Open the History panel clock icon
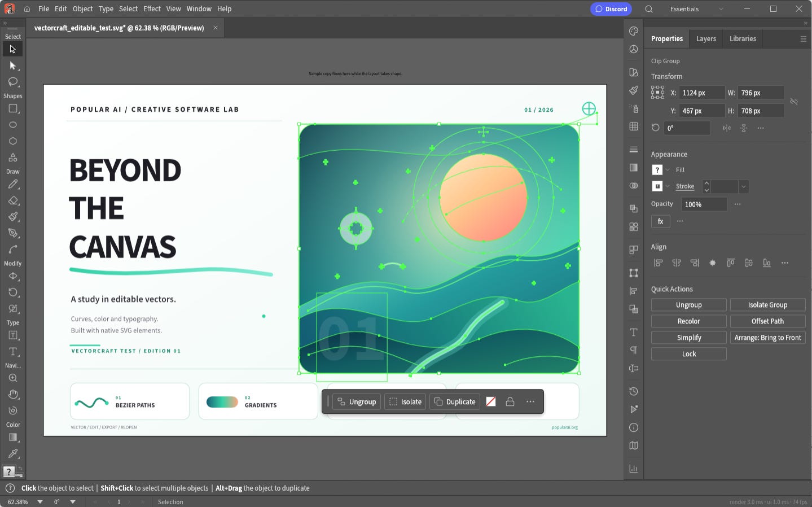Screen dimensions: 812x507 [x=634, y=391]
